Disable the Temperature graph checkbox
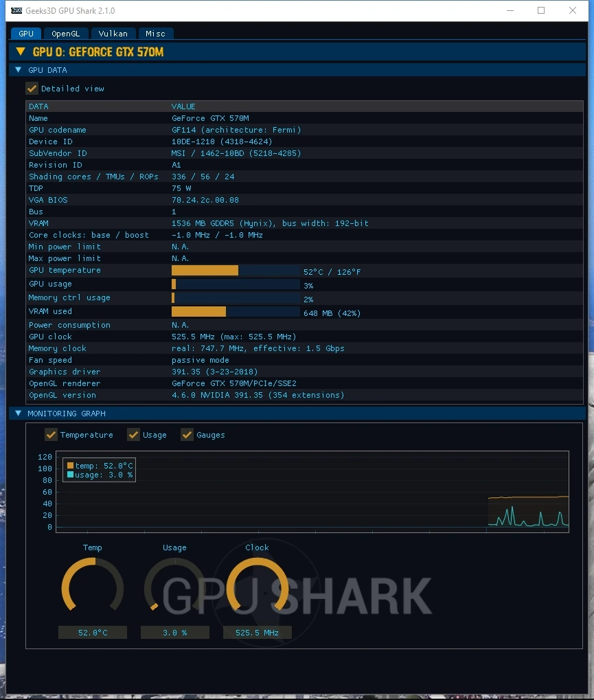Screen dimensions: 594x700 click(51, 435)
